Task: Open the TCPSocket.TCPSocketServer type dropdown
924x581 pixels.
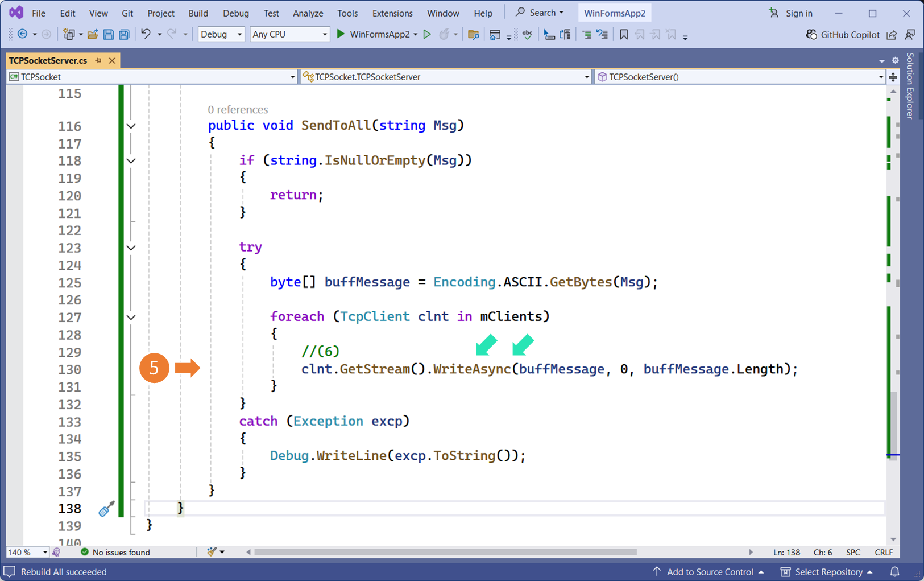Action: tap(446, 77)
